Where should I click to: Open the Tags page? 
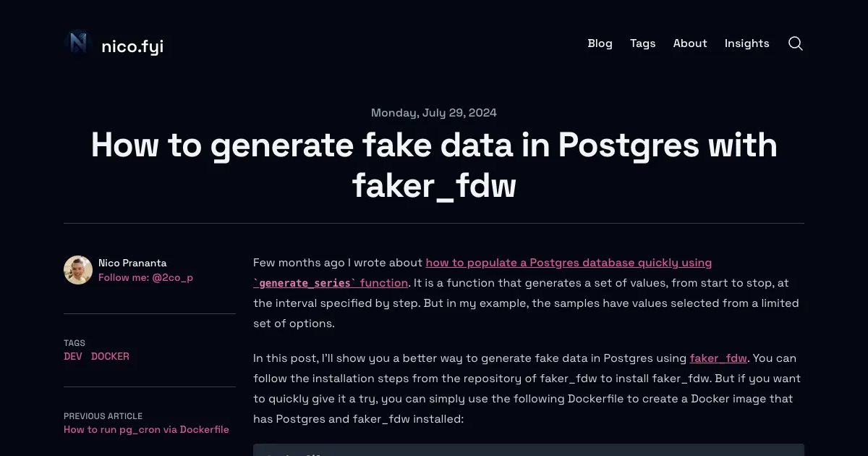pyautogui.click(x=642, y=43)
